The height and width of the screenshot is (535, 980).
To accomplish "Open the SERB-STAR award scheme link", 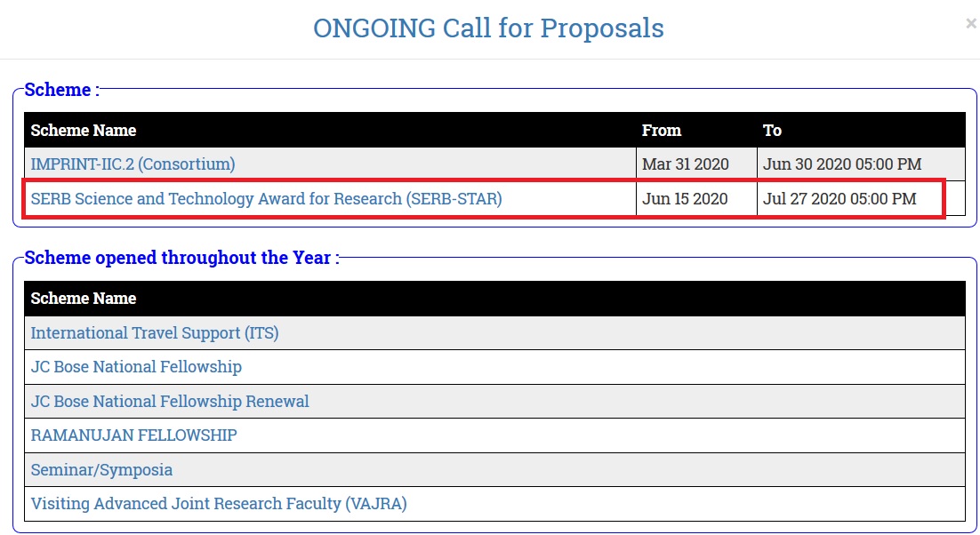I will (x=266, y=198).
